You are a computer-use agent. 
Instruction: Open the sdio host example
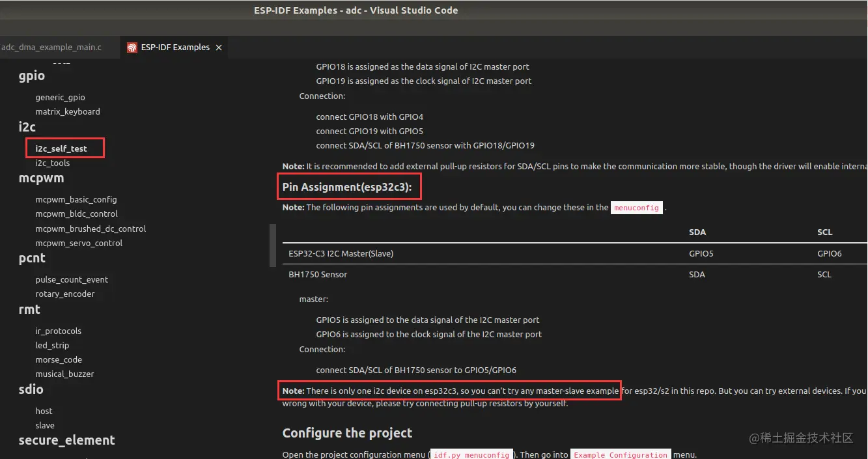coord(44,411)
